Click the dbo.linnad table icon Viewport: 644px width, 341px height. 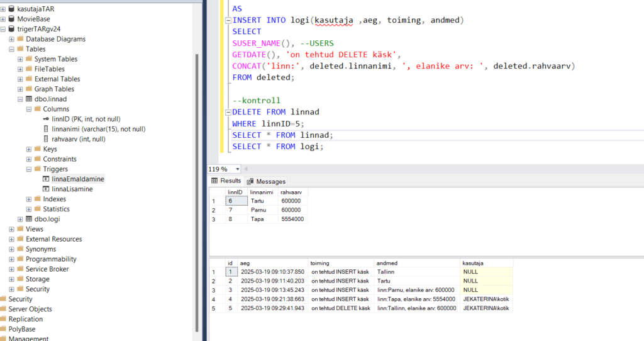pyautogui.click(x=29, y=99)
